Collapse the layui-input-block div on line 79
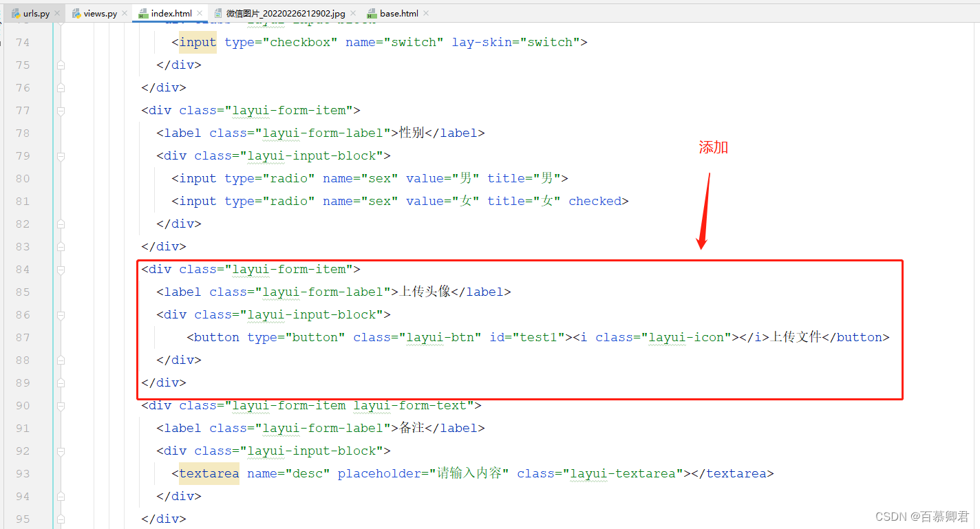Viewport: 980px width, 529px height. [x=61, y=156]
